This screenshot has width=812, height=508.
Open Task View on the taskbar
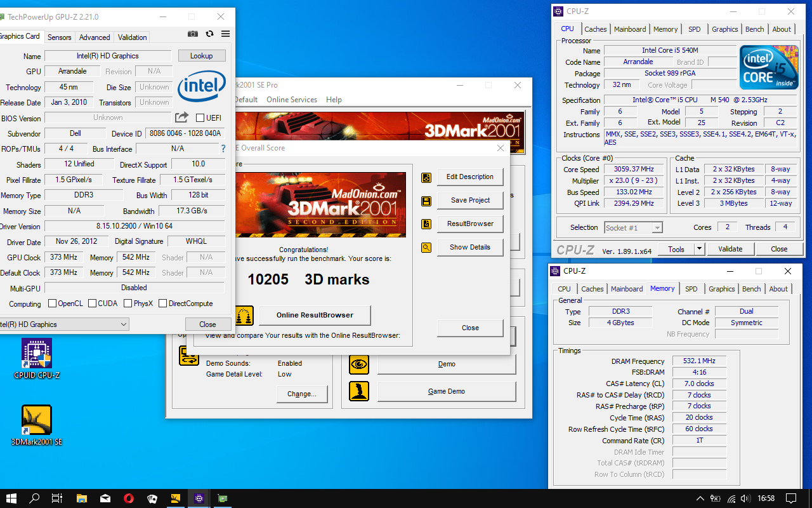coord(56,498)
